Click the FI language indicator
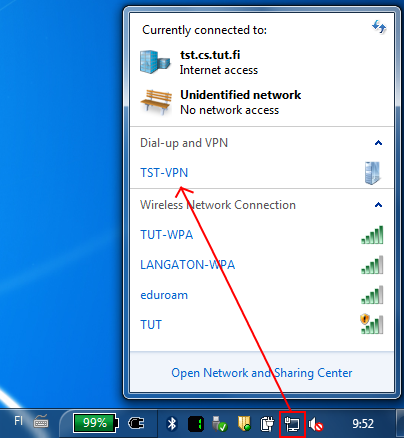The height and width of the screenshot is (438, 404). (x=19, y=421)
